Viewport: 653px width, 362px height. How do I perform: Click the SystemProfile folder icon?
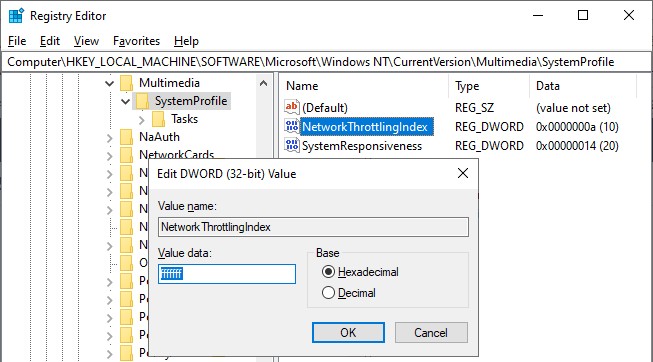coord(142,101)
